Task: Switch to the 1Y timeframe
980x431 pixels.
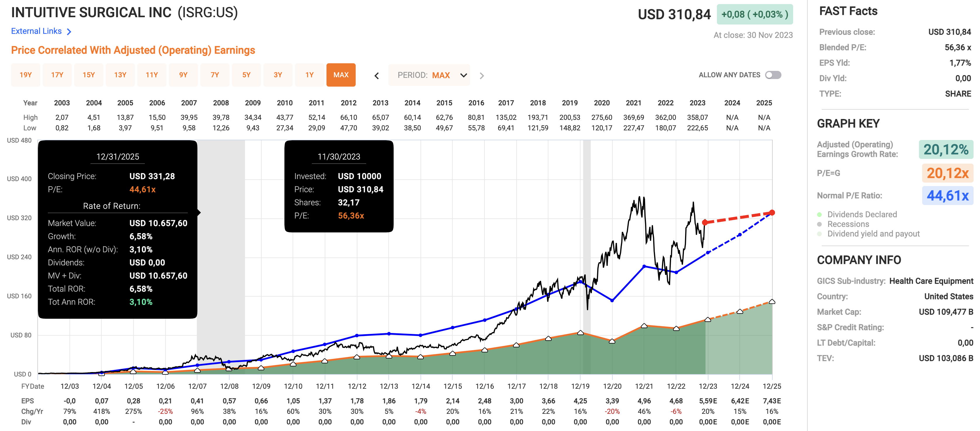Action: pyautogui.click(x=309, y=75)
